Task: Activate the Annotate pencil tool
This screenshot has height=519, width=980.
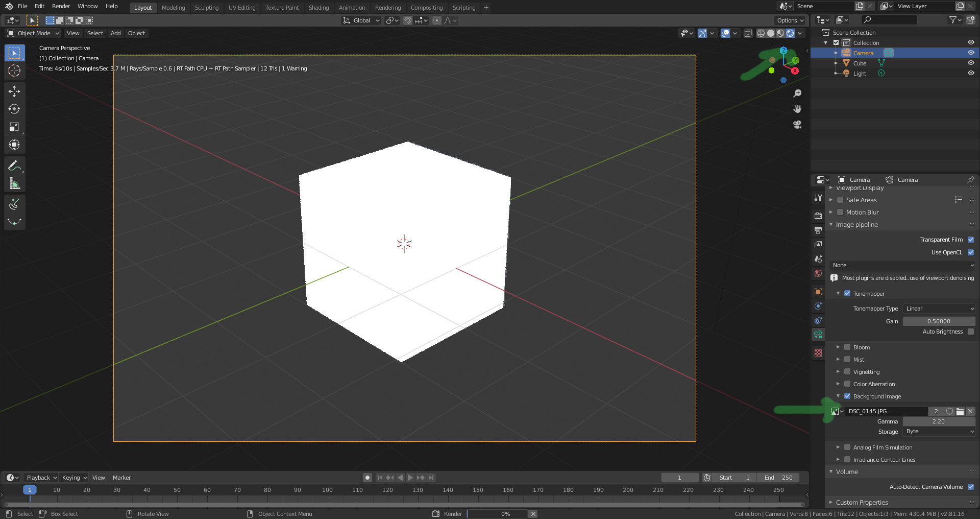Action: (x=14, y=166)
